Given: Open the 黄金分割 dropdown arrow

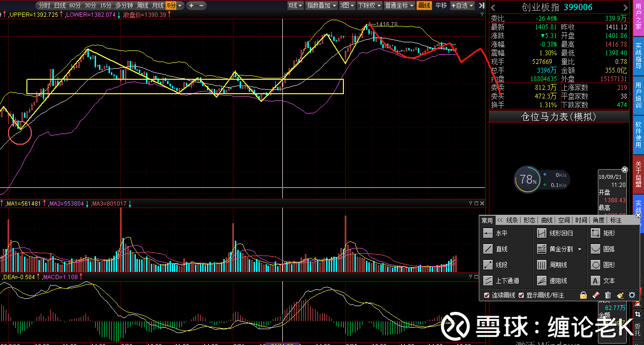Looking at the screenshot, I should (580, 249).
